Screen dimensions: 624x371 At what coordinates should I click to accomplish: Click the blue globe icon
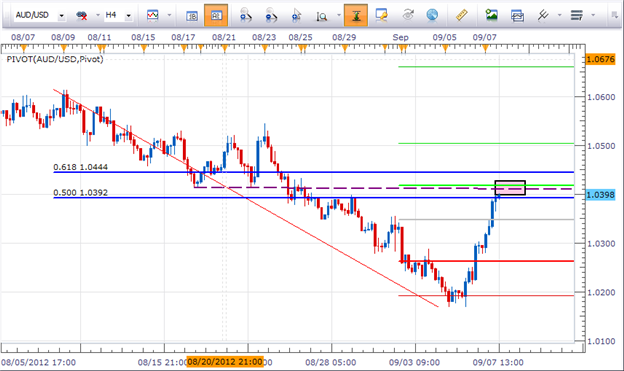pos(432,15)
